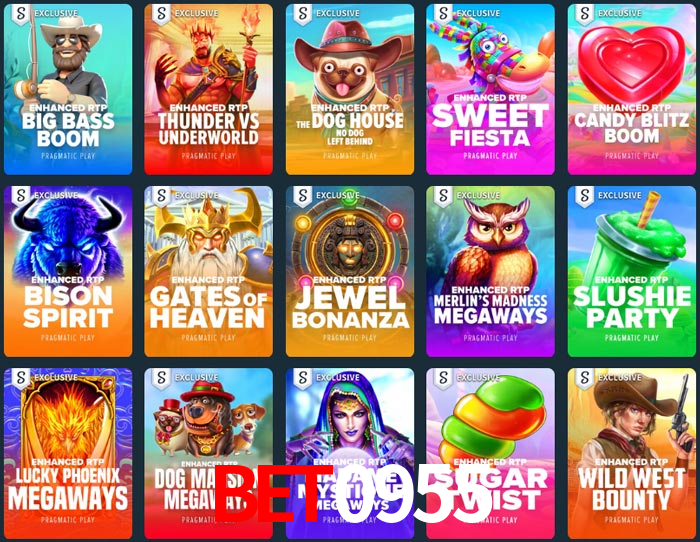Launch the Sweet Fiesta slot tile

click(x=490, y=89)
